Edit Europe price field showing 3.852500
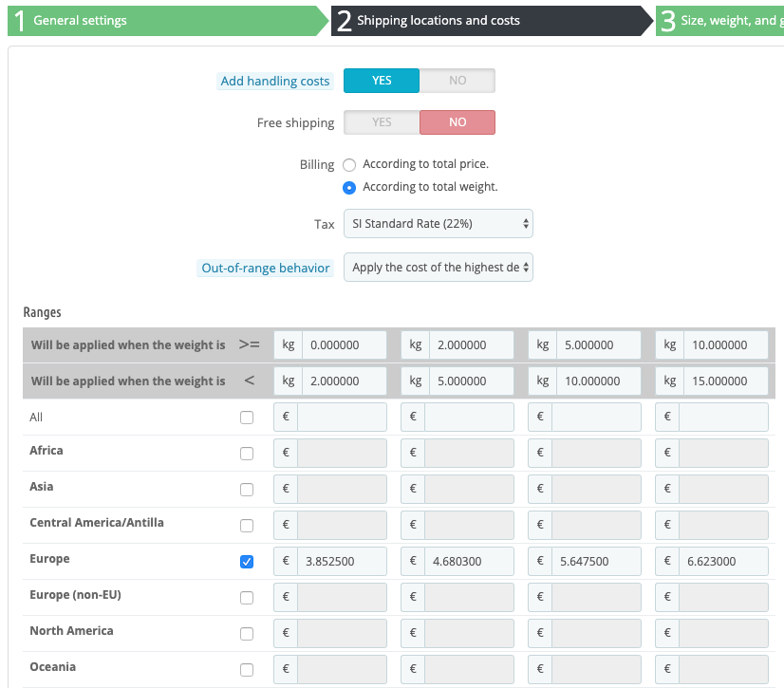Viewport: 784px width, 688px height. [342, 561]
